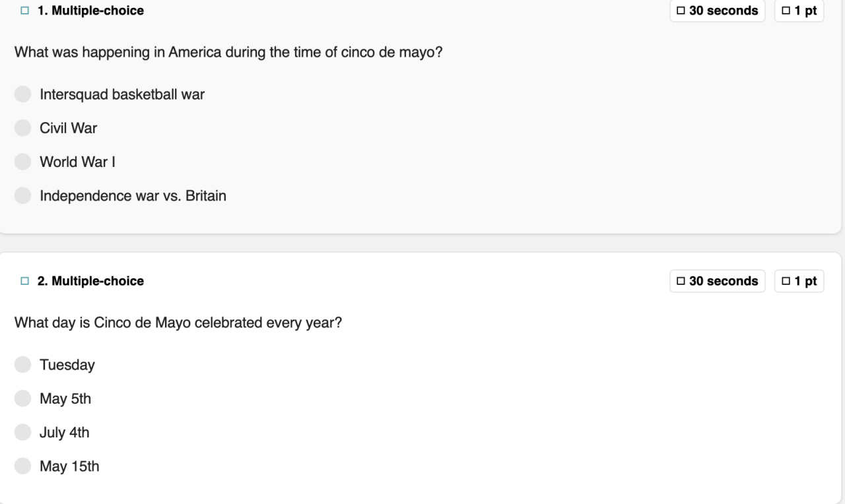Choose the "Civil War" option
This screenshot has width=845, height=504.
(x=23, y=128)
